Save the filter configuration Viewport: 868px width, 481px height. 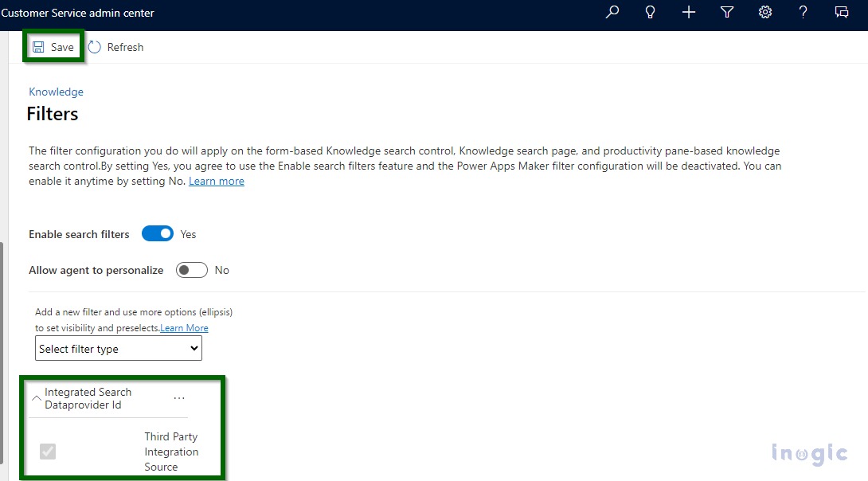coord(53,47)
